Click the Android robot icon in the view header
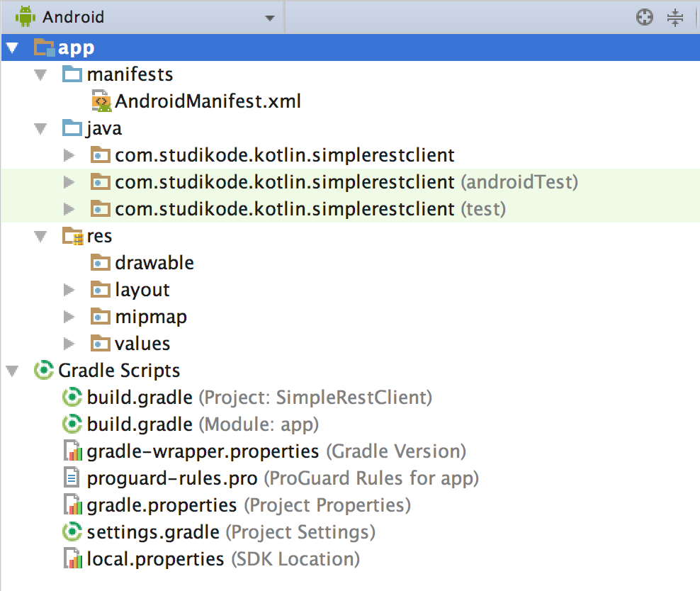 [x=27, y=16]
